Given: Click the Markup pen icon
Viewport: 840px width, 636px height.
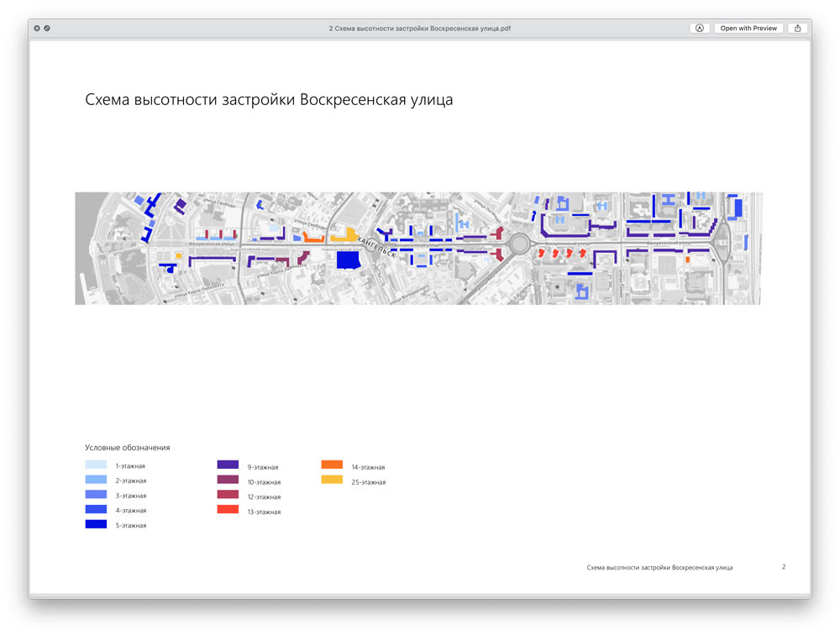Looking at the screenshot, I should pyautogui.click(x=700, y=28).
